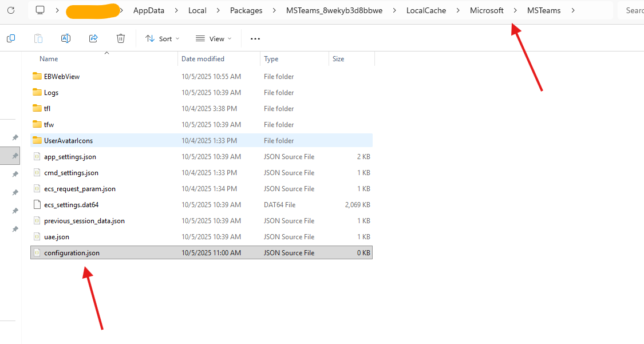Expand the chevron after MSTeams breadcrumb
Viewport: 644px width, 344px height.
click(x=573, y=10)
